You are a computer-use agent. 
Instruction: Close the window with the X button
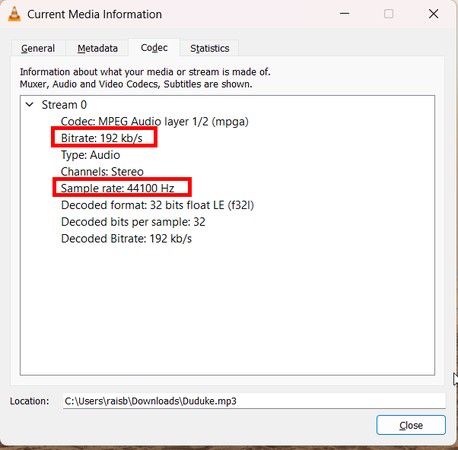(433, 14)
